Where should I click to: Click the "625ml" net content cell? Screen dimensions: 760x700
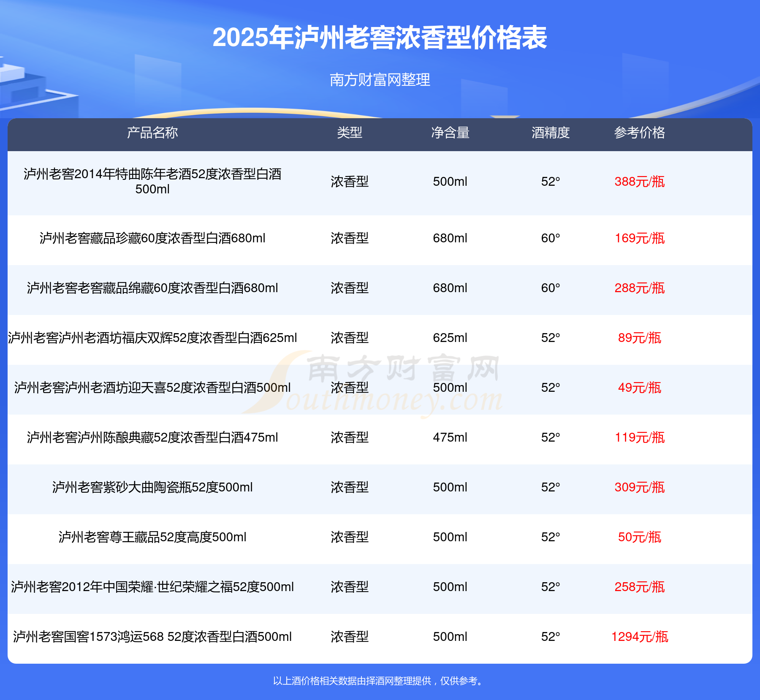click(x=450, y=338)
